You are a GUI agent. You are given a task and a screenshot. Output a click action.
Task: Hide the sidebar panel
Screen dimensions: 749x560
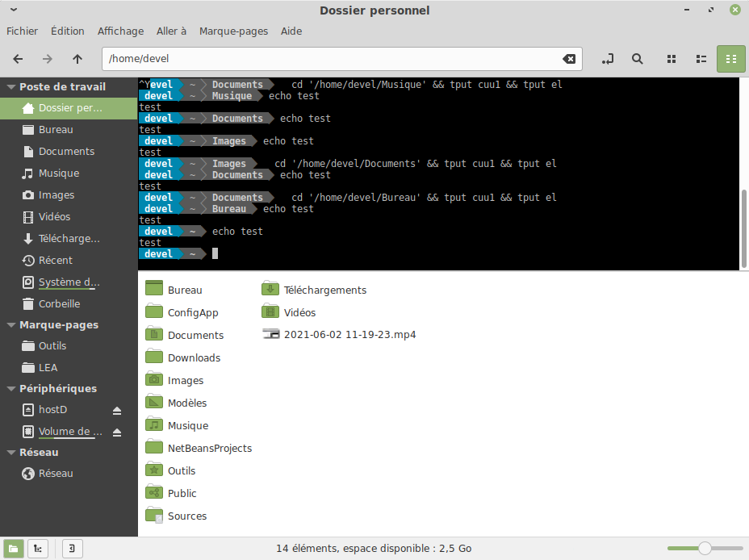tap(72, 549)
